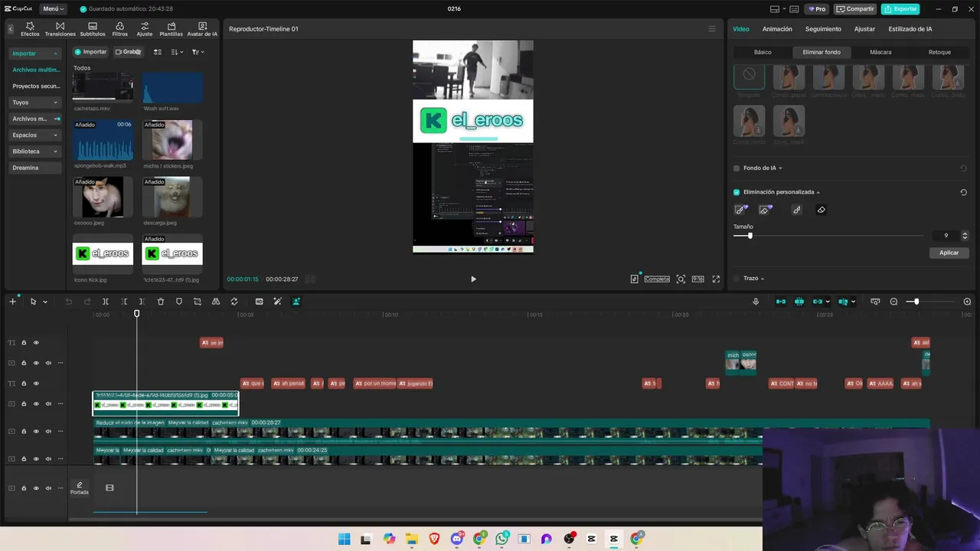Lock the top text track

(24, 343)
